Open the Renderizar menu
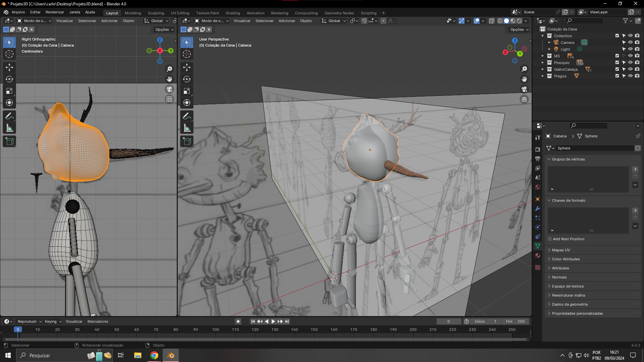644x362 pixels. click(55, 12)
